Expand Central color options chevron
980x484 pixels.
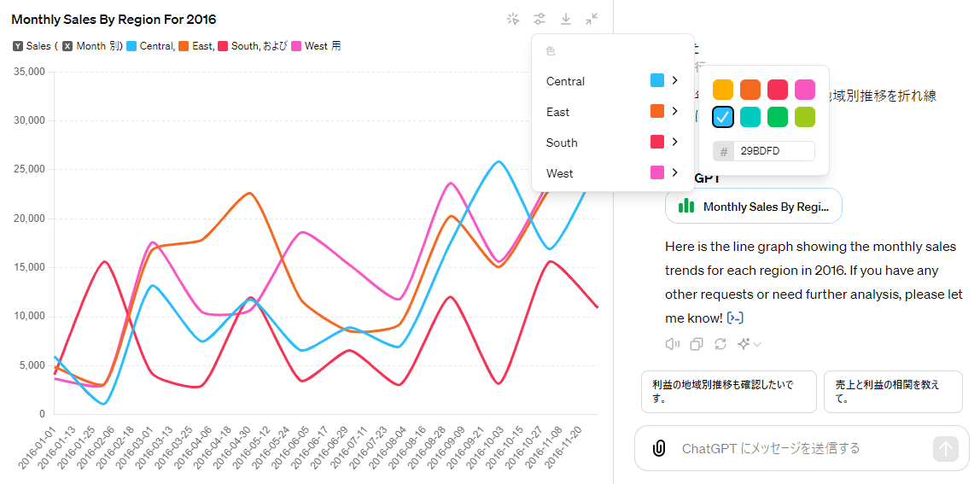coord(674,80)
